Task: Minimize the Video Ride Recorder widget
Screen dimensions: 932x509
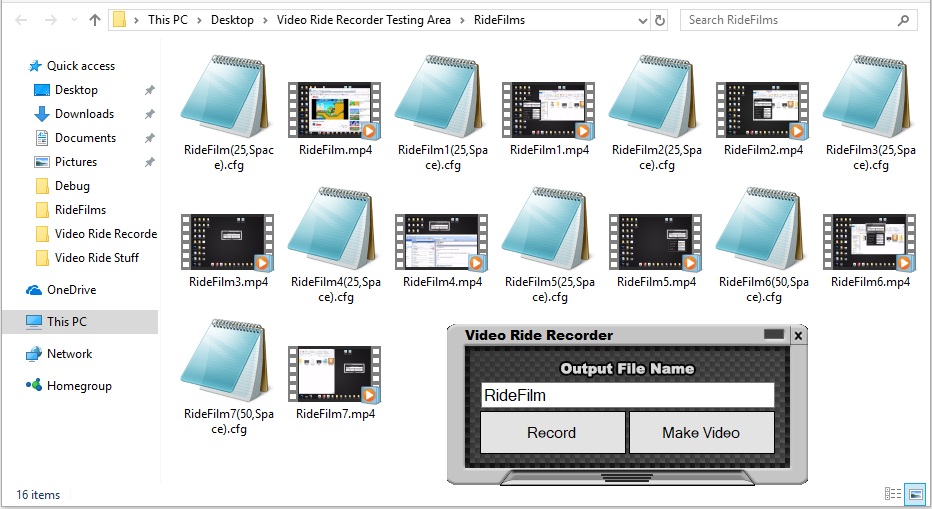Action: [774, 334]
